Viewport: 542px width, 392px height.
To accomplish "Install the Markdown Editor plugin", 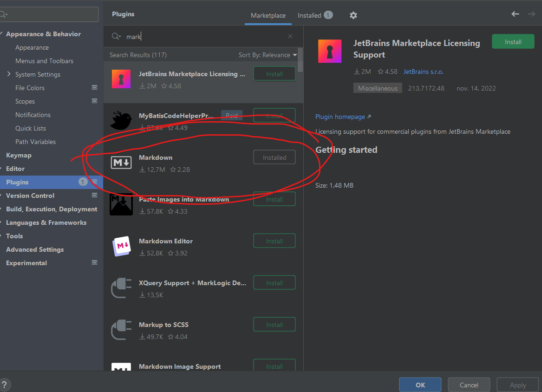I will tap(274, 241).
